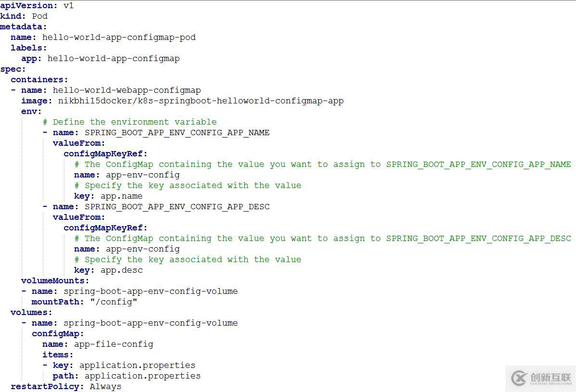
Task: Click the 'items:' line
Action: [x=58, y=355]
